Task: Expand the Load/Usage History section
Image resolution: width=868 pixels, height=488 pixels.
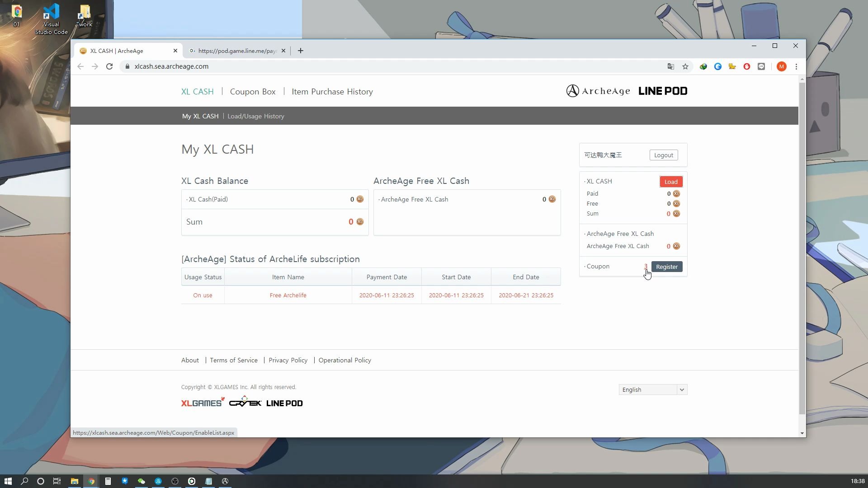Action: [256, 116]
